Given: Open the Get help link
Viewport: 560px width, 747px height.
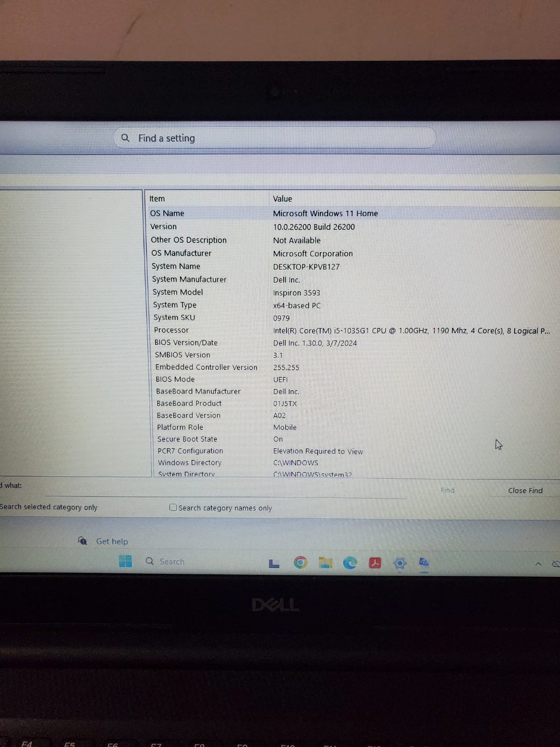Looking at the screenshot, I should (x=112, y=541).
